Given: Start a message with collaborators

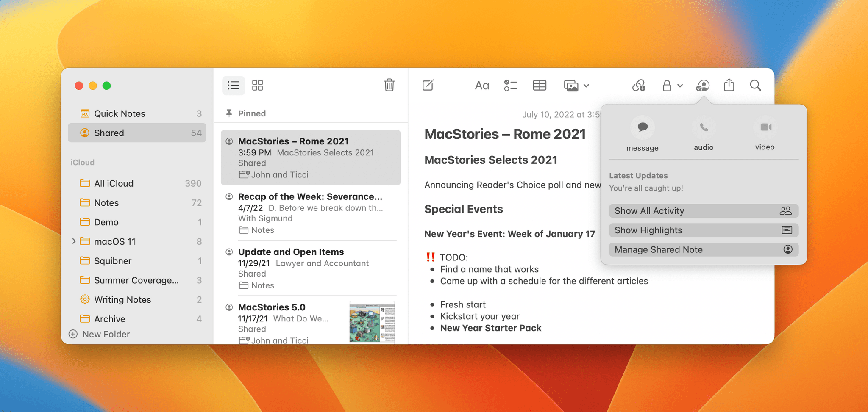Looking at the screenshot, I should pyautogui.click(x=643, y=127).
